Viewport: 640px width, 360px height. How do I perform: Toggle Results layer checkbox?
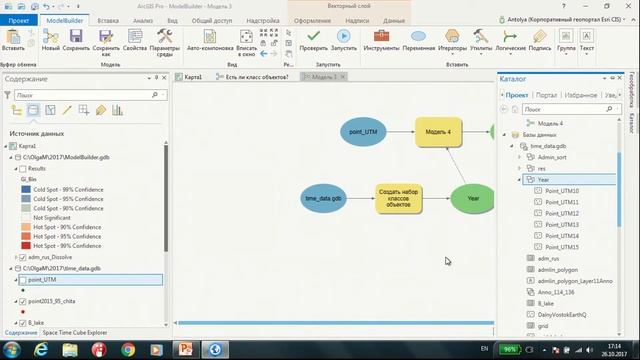click(x=23, y=169)
